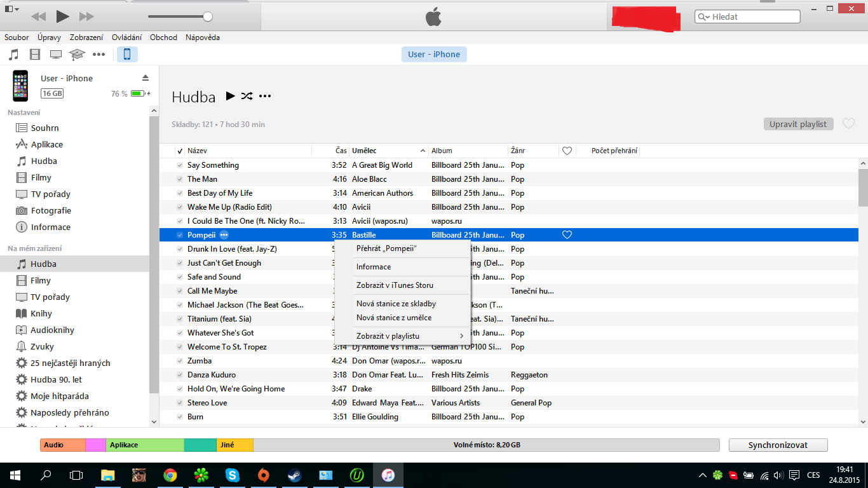Sort songs by the Název column header

click(x=248, y=151)
